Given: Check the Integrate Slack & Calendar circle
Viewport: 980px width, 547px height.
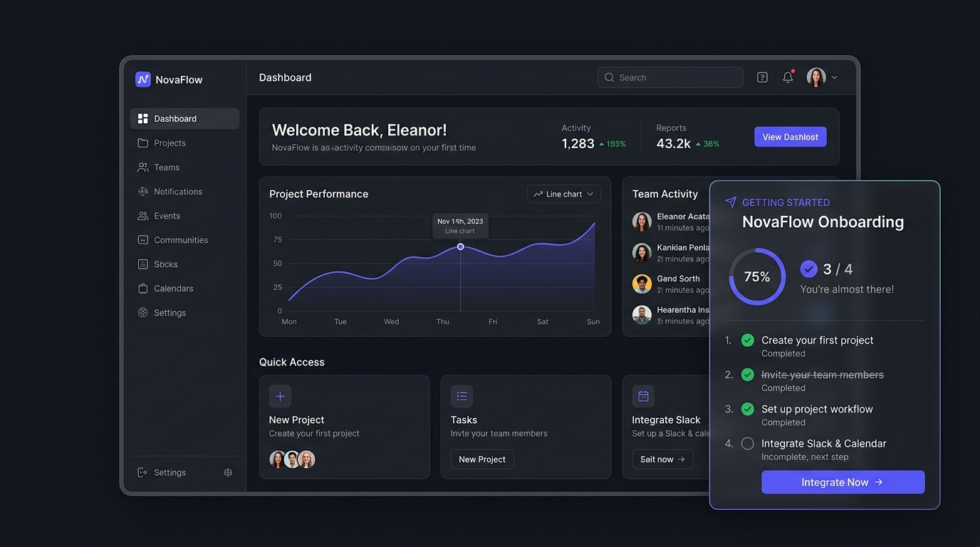Looking at the screenshot, I should (x=747, y=443).
